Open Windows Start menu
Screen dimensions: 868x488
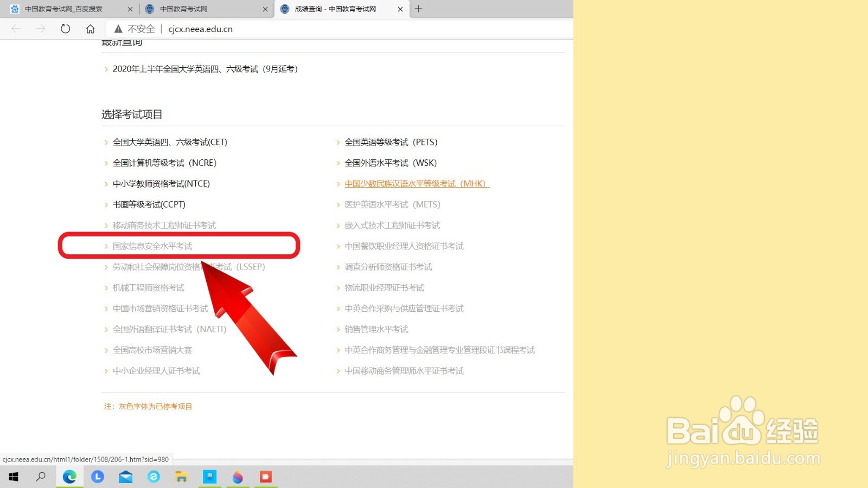(14, 477)
